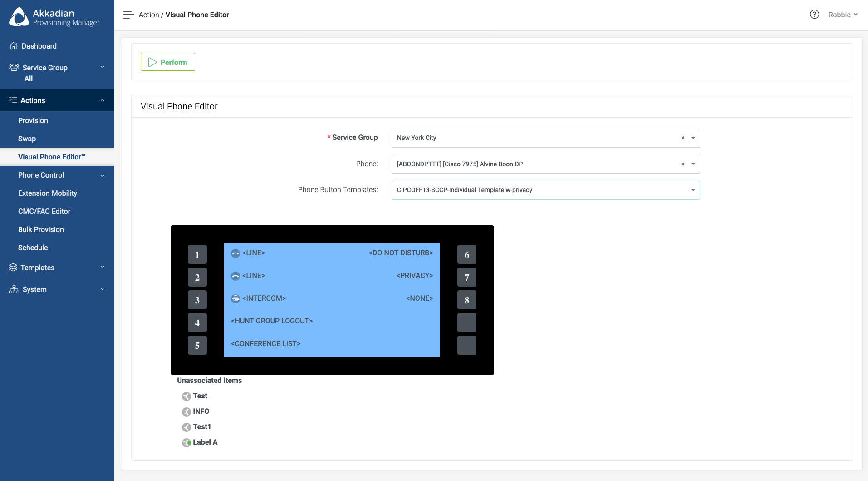Click the phone icon on first LINE
This screenshot has width=868, height=481.
coord(235,253)
